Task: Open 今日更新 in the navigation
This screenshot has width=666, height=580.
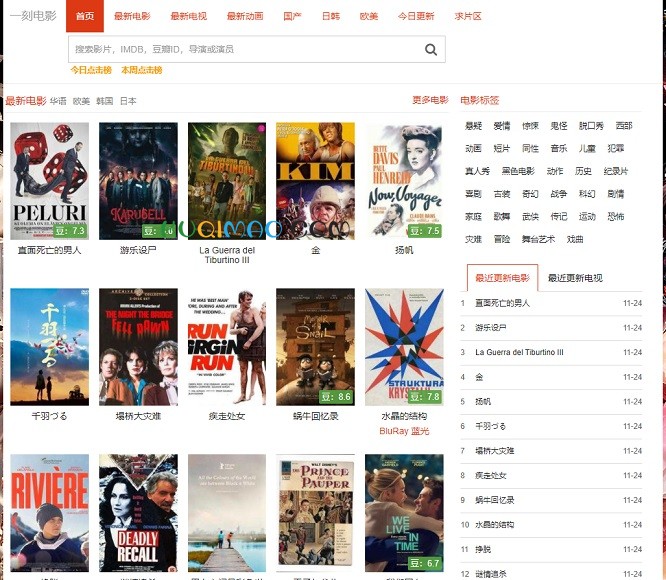Action: (x=416, y=16)
